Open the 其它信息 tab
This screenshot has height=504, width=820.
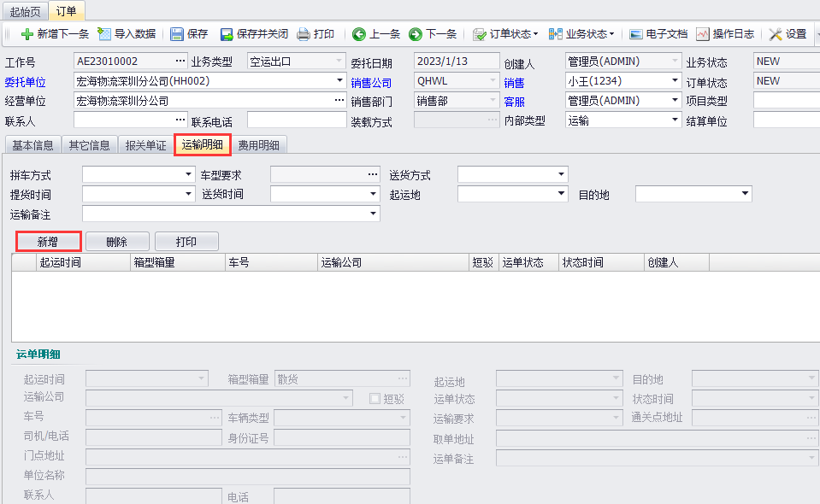[x=90, y=145]
